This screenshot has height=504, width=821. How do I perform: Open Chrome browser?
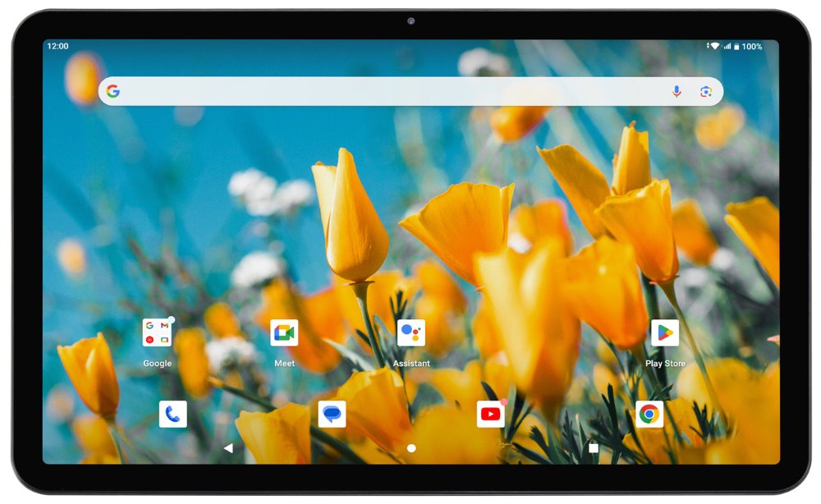click(x=649, y=413)
